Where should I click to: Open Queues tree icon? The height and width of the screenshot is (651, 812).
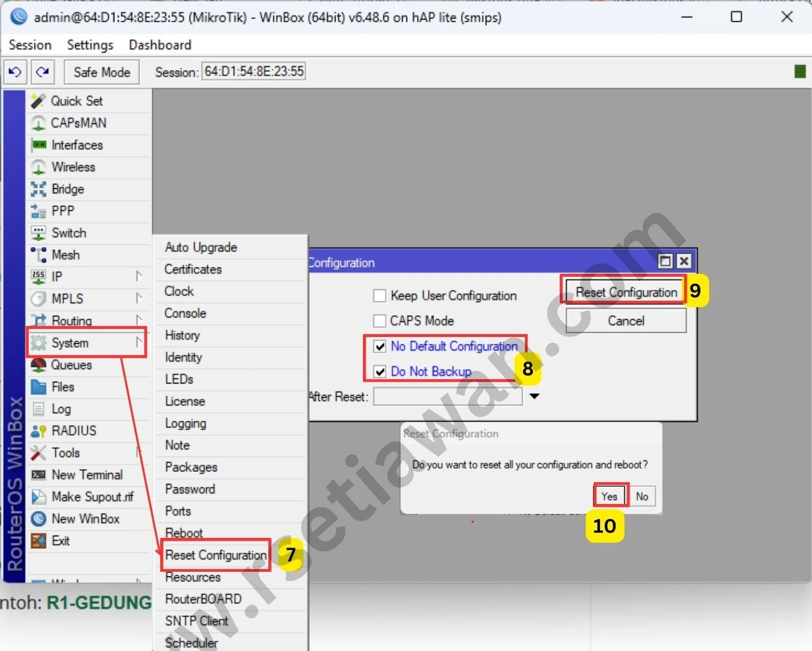click(x=38, y=365)
